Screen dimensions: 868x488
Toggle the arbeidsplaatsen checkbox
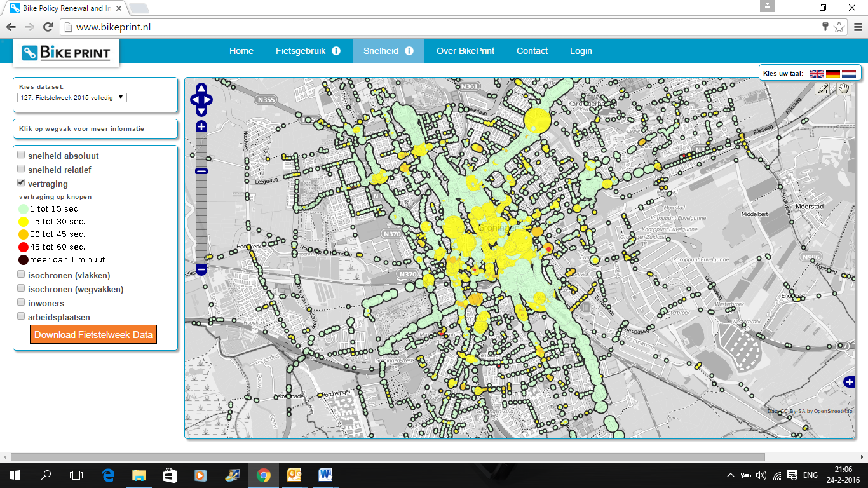coord(21,316)
